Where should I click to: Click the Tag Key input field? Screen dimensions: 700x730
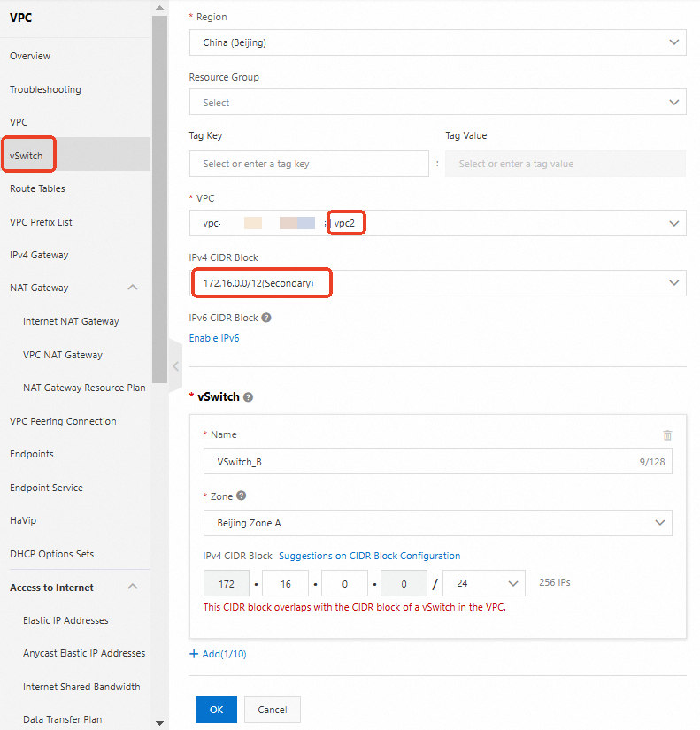[x=309, y=164]
